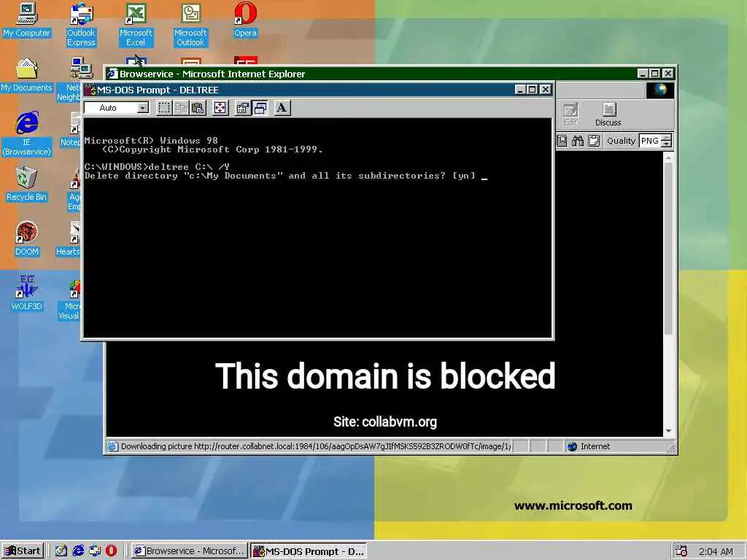Click the Outlook Express Quick Launch icon
Image resolution: width=747 pixels, height=560 pixels.
[95, 551]
